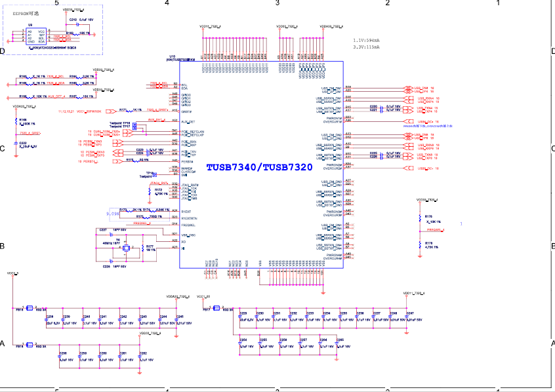Screen dimensions: 555x392
Task: Select the VCC1_05 power net label
Action: click(203, 296)
